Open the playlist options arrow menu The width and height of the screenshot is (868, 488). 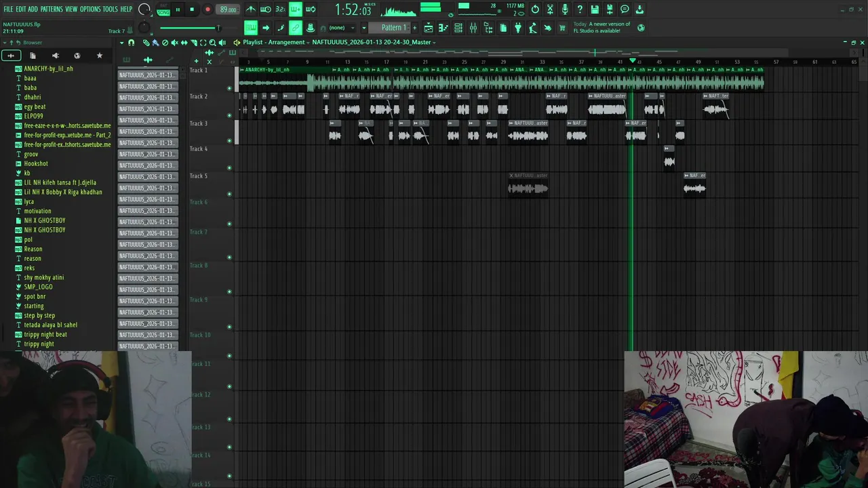pos(122,42)
